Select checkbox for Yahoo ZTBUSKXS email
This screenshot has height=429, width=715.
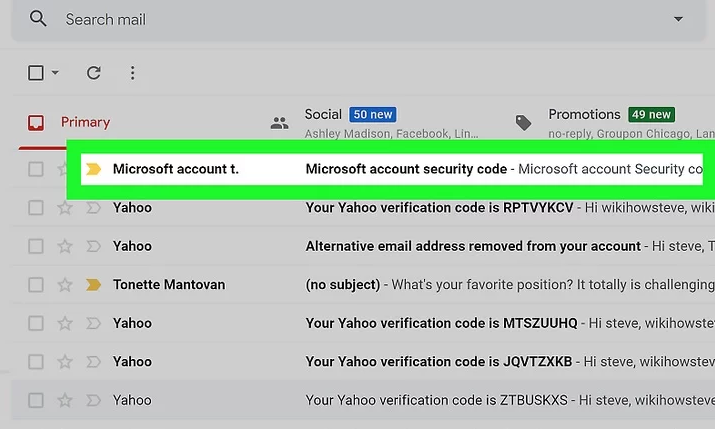36,400
